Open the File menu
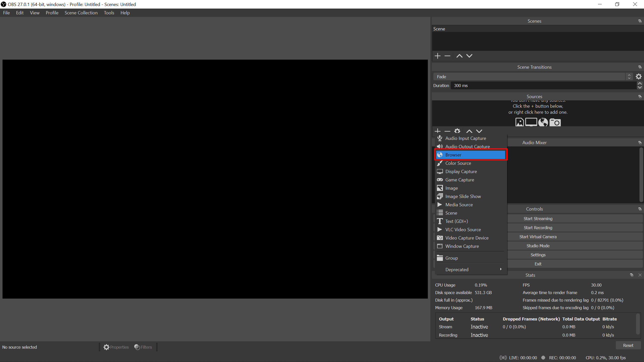 (x=7, y=13)
